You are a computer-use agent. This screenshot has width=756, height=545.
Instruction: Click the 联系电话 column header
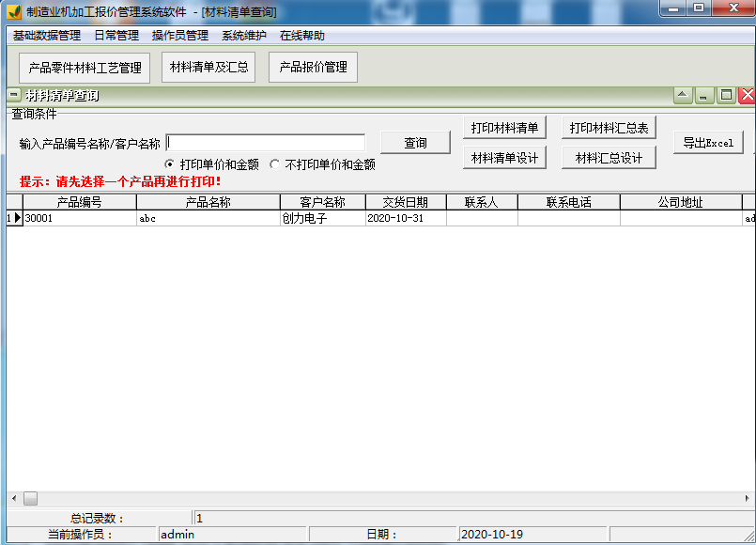click(569, 202)
